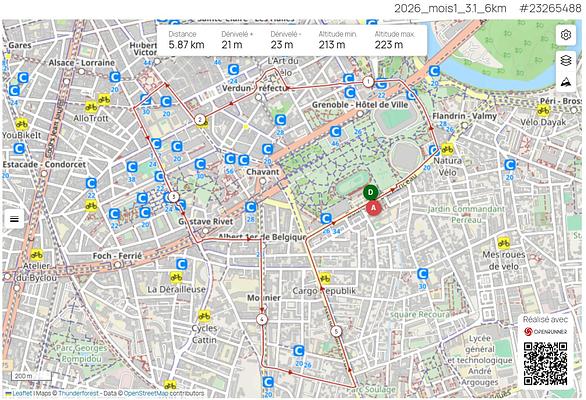Open the OpenStreetMap contributors link
Screen dimensions: 586x400
click(x=146, y=394)
